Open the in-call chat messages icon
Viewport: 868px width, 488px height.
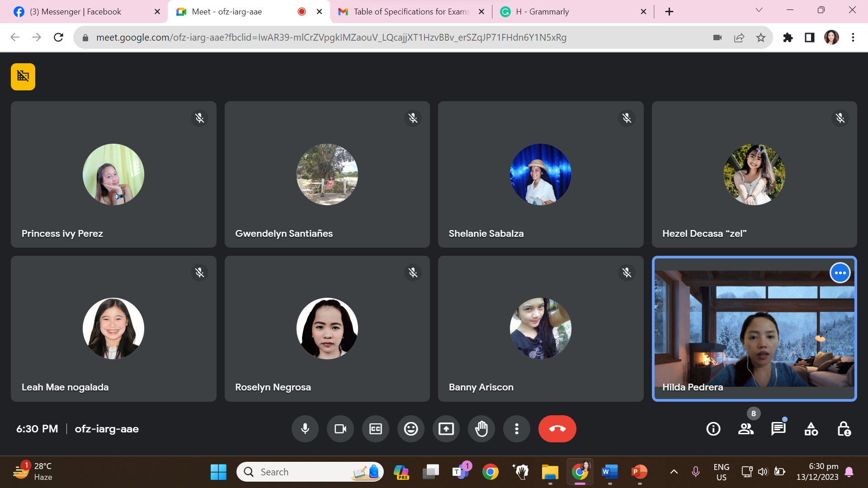(x=778, y=429)
